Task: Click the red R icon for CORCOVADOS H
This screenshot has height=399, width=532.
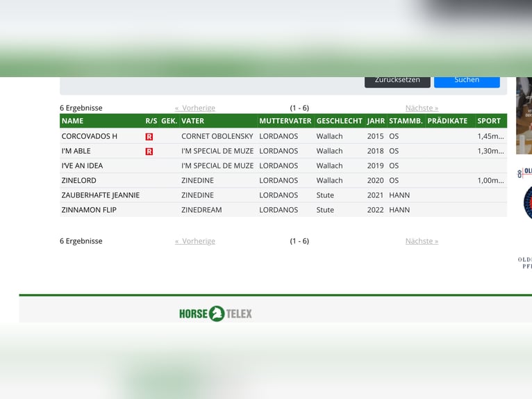Action: click(x=149, y=137)
